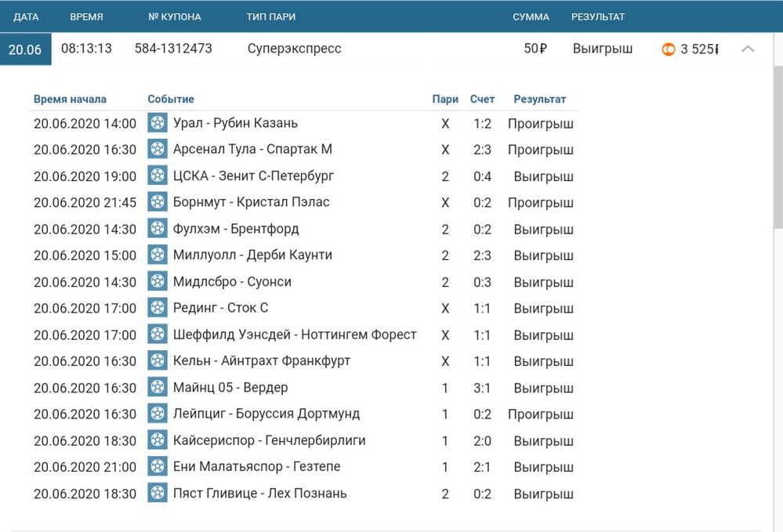783x532 pixels.
Task: Click soccer icon beside ЦСКА - Зенит С-Петербург
Action: pos(158,176)
